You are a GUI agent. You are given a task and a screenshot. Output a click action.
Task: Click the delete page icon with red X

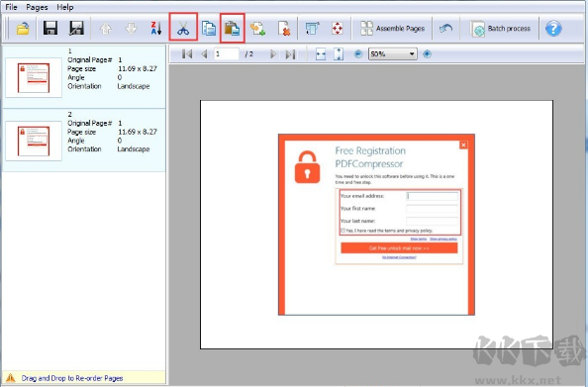point(284,29)
